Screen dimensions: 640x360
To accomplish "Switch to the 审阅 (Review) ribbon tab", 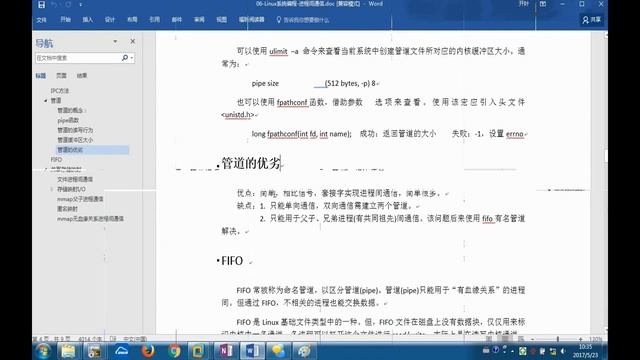I will 199,20.
